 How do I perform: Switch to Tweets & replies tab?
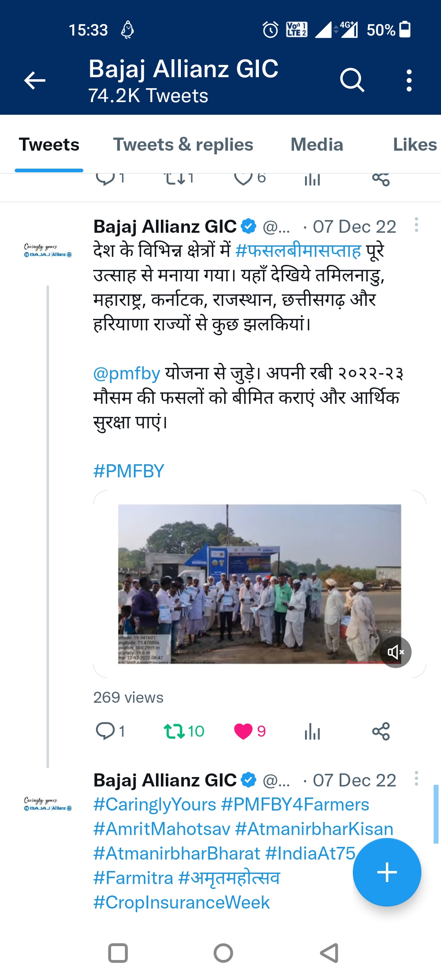[x=183, y=145]
